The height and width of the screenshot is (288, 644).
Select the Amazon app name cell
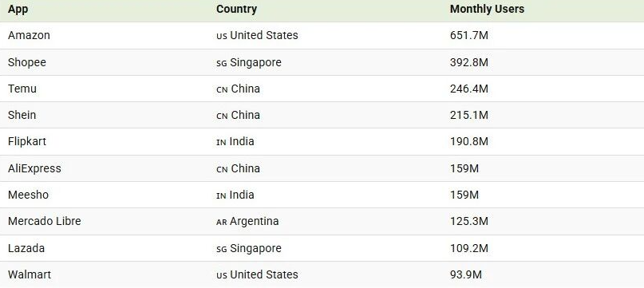pyautogui.click(x=29, y=35)
